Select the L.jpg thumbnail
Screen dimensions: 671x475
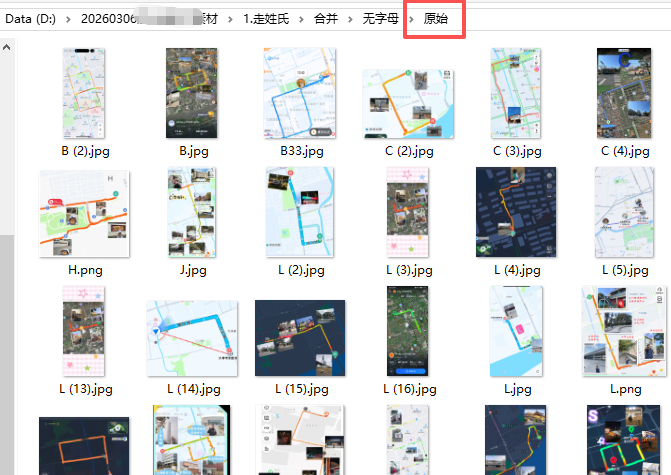click(516, 331)
